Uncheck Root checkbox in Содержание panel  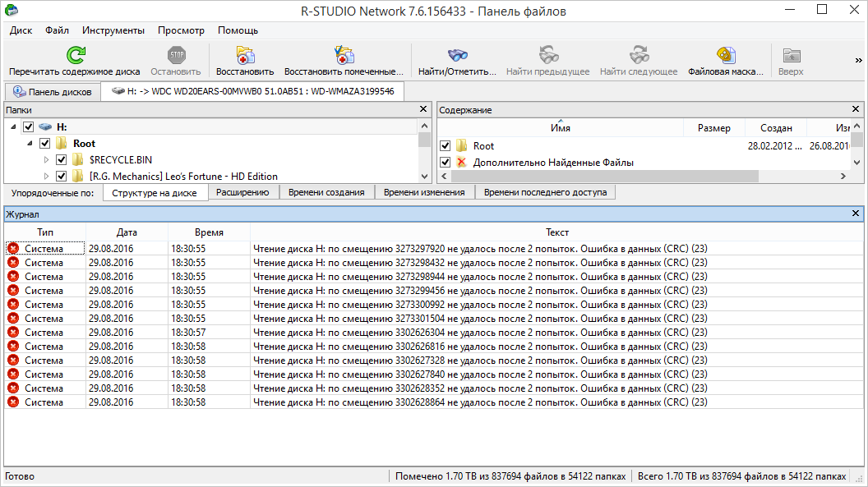click(x=445, y=146)
